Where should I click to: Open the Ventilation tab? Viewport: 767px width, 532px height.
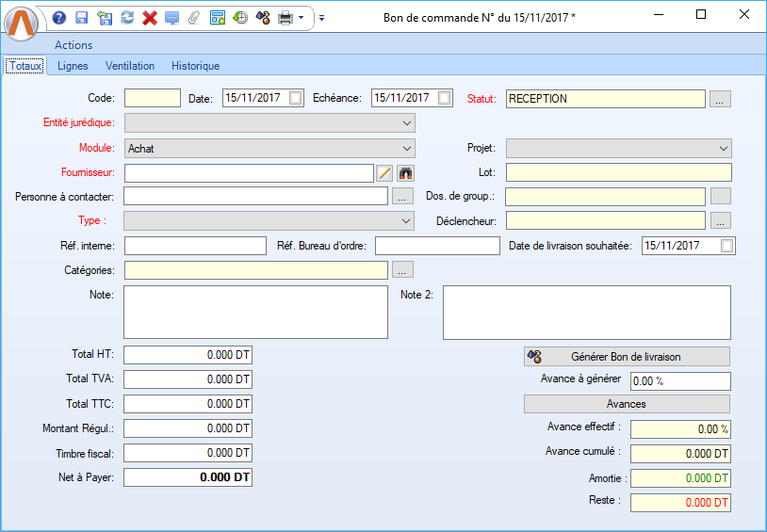[130, 66]
